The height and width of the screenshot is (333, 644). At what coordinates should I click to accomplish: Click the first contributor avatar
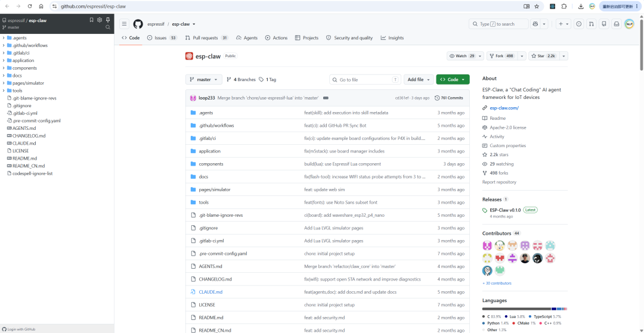pyautogui.click(x=488, y=245)
